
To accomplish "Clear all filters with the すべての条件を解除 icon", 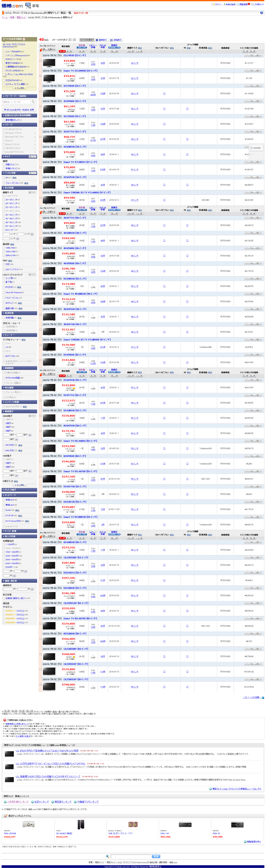I will 24,39.
